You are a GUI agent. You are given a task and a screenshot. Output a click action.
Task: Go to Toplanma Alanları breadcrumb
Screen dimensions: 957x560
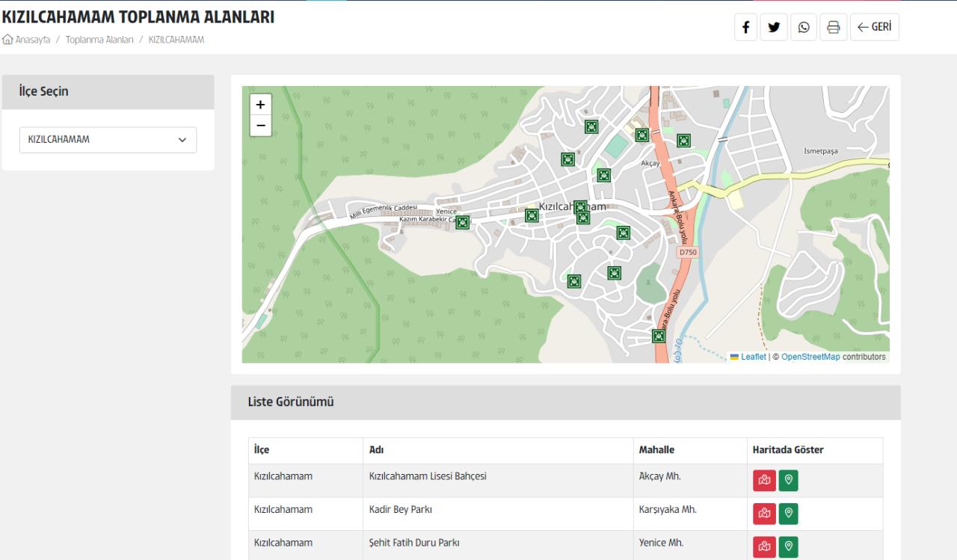point(99,39)
